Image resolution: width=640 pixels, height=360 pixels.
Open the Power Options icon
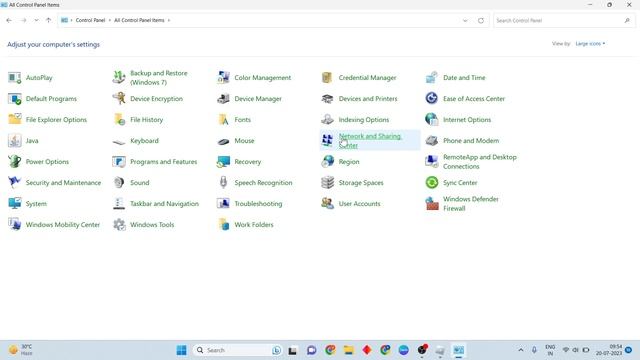pos(15,162)
